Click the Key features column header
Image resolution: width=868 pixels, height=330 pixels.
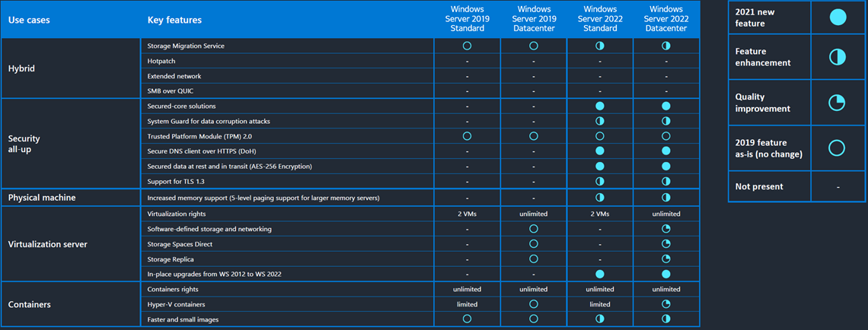174,21
